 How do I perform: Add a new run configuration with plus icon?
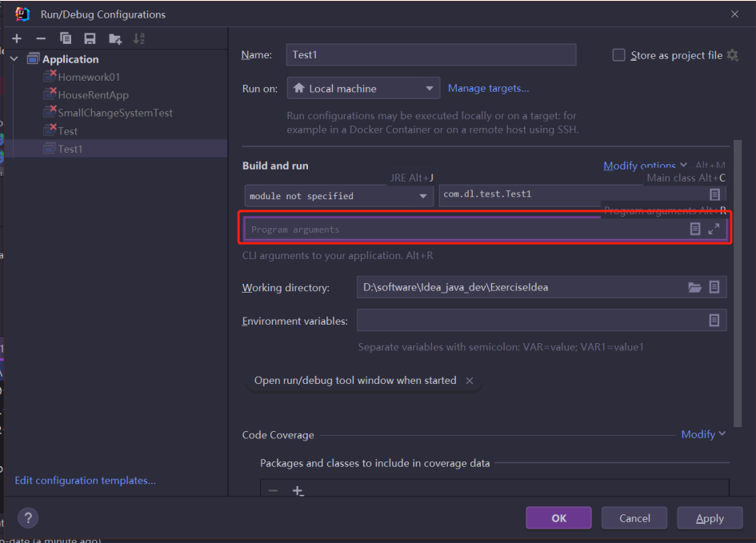click(x=17, y=38)
